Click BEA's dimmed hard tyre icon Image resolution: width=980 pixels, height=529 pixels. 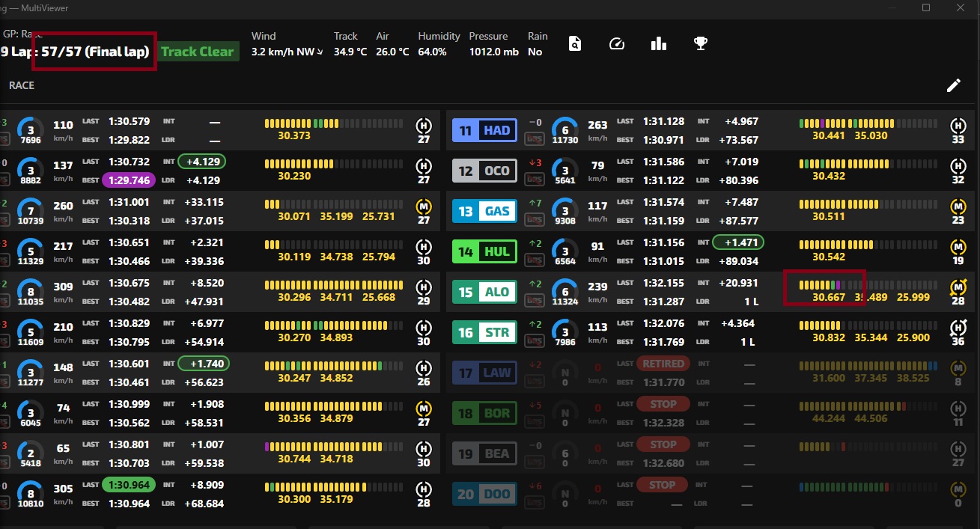(x=958, y=449)
